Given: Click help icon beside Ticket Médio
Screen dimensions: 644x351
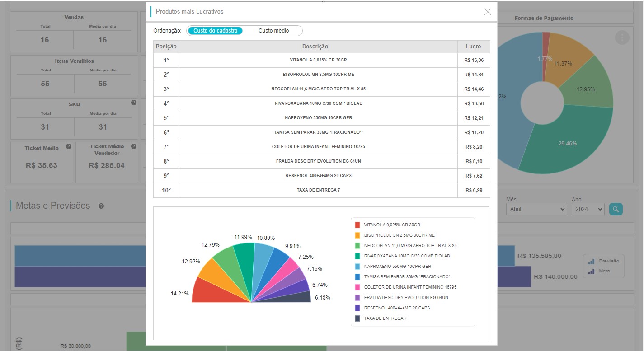Looking at the screenshot, I should click(68, 146).
